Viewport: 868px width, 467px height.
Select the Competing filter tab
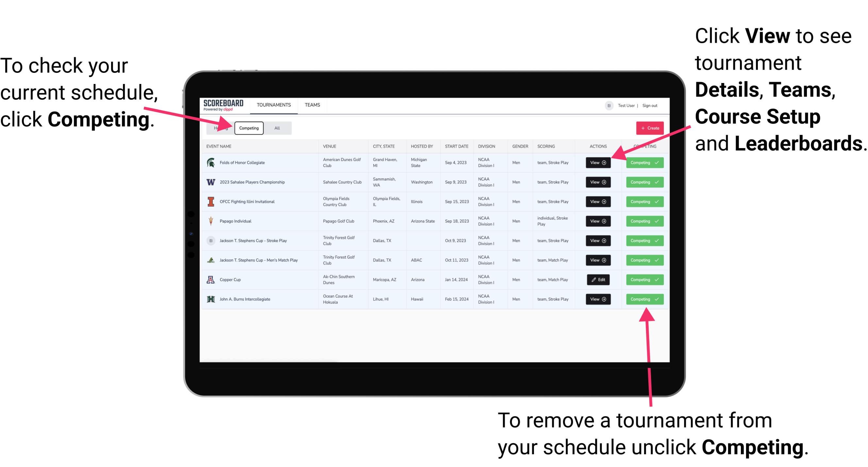[x=248, y=128]
